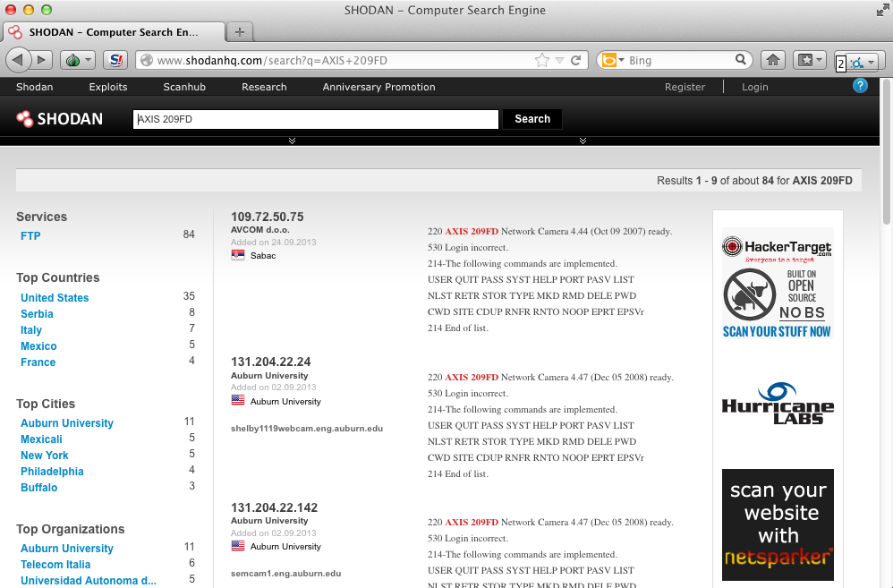Go forward with the browser forward arrow

click(x=41, y=60)
